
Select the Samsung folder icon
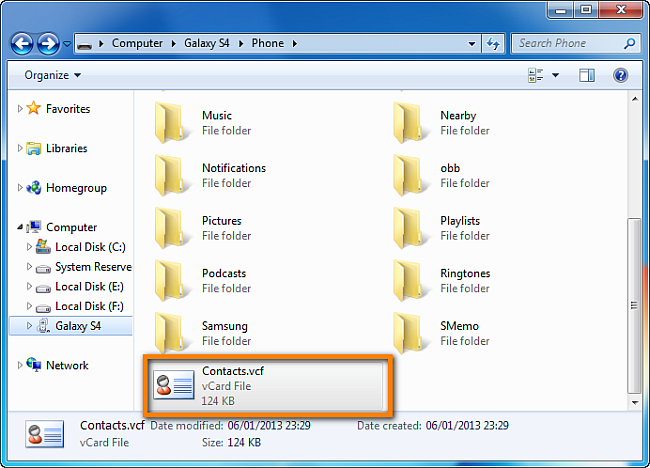(x=170, y=333)
